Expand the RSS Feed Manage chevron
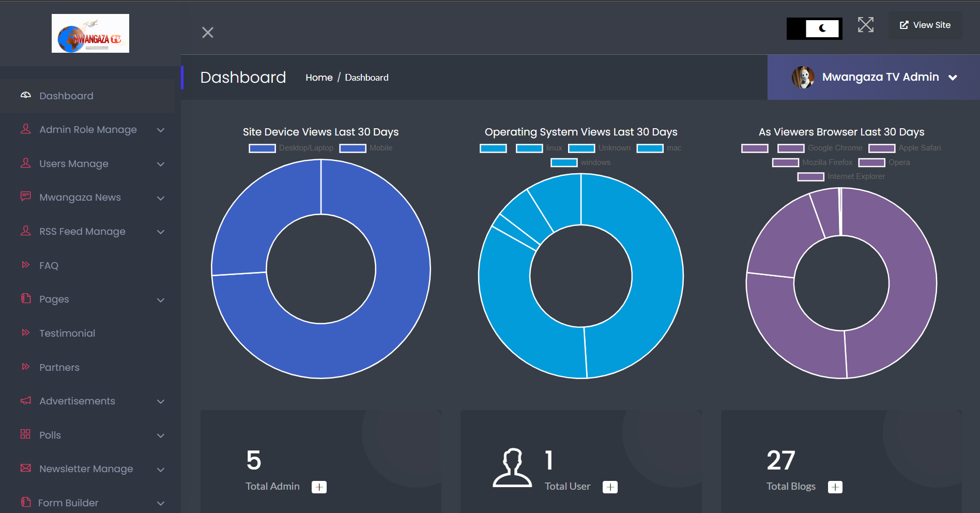 [161, 232]
